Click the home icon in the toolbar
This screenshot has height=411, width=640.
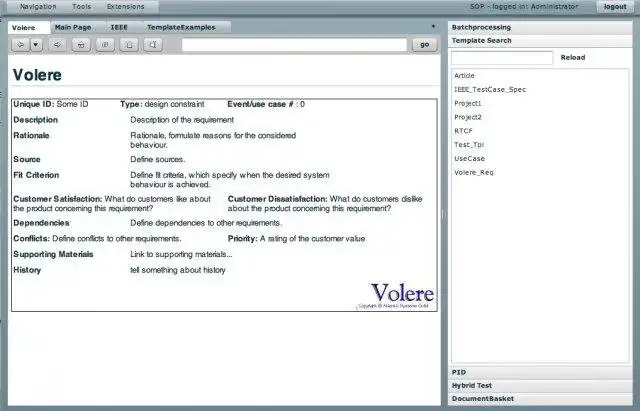(x=81, y=44)
